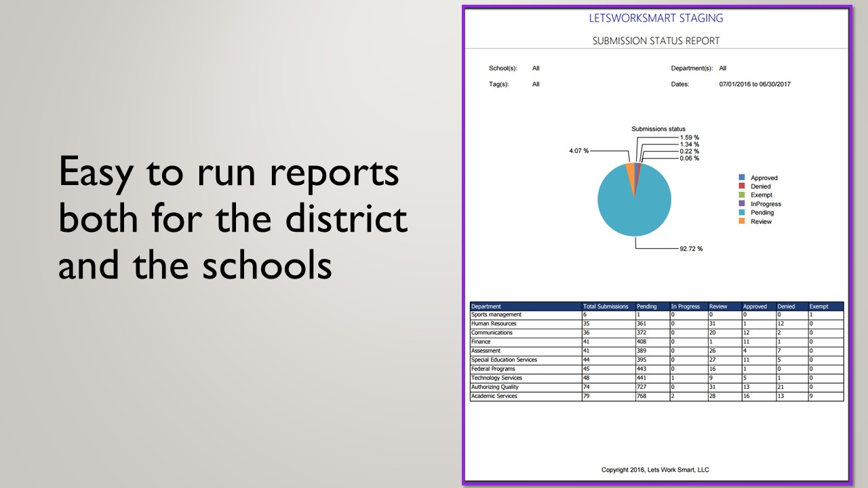
Task: Select the orange Review pie slice
Action: (x=630, y=169)
